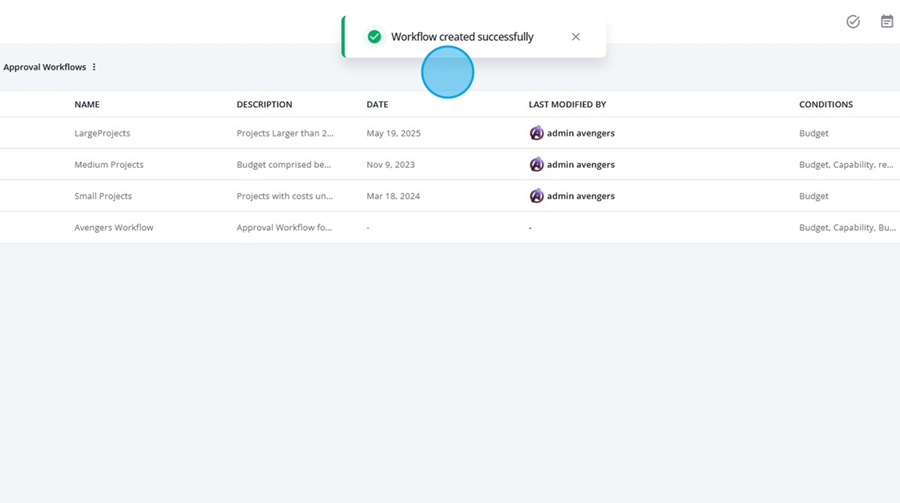Click the green success checkmark icon

click(x=374, y=37)
